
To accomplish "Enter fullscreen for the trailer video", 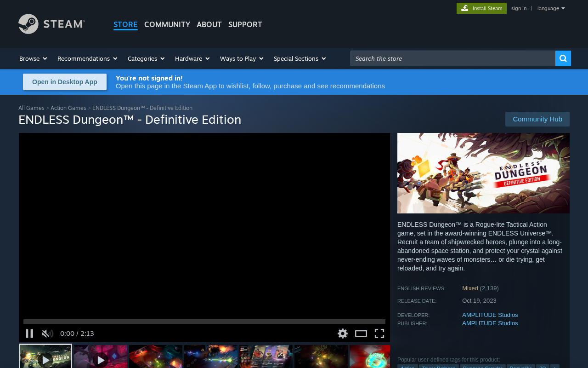I will coord(379,333).
